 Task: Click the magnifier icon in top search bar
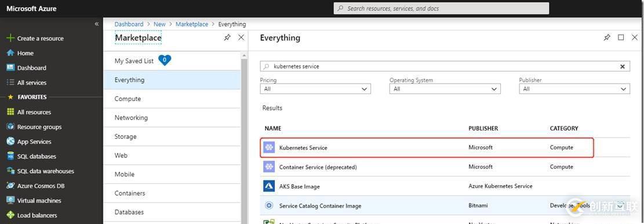click(x=340, y=8)
